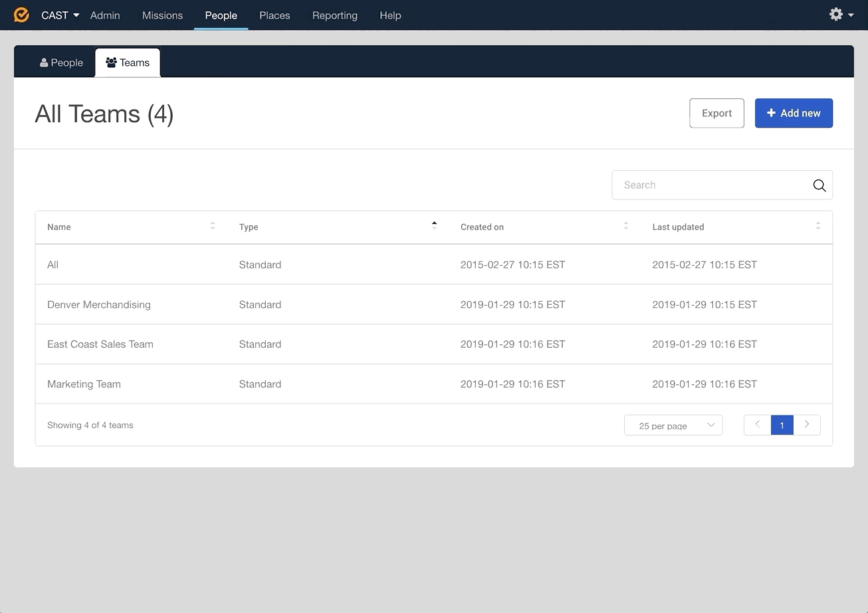Viewport: 868px width, 613px height.
Task: Go to previous page arrow
Action: pyautogui.click(x=757, y=425)
